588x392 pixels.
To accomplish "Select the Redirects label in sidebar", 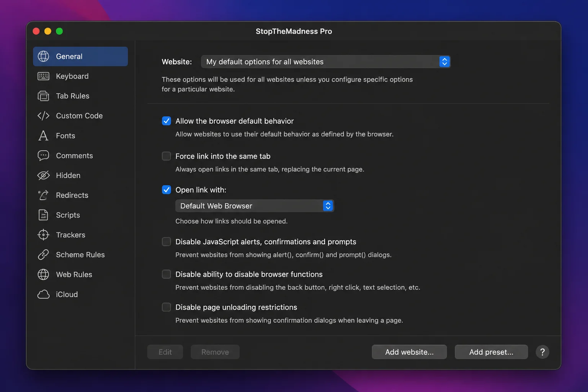I will 72,195.
